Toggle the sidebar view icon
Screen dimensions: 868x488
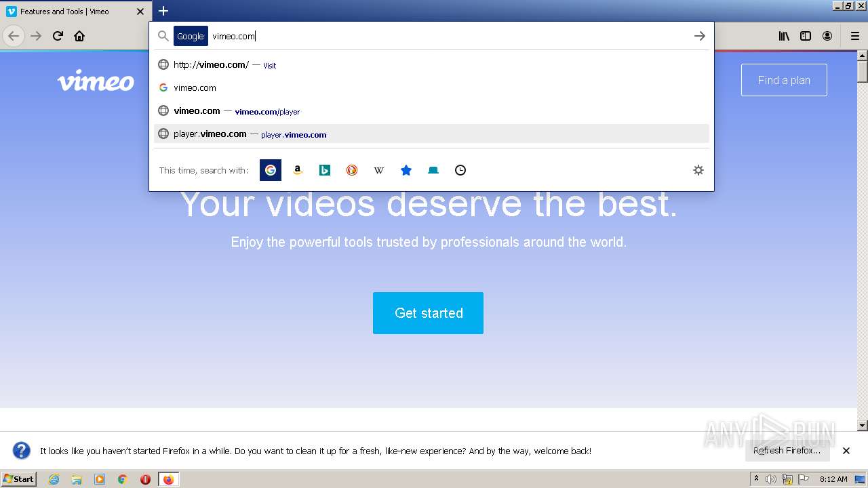pos(806,36)
